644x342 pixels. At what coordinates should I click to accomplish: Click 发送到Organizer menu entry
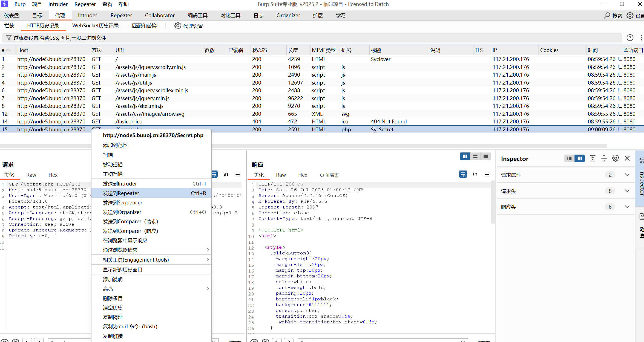(151, 212)
